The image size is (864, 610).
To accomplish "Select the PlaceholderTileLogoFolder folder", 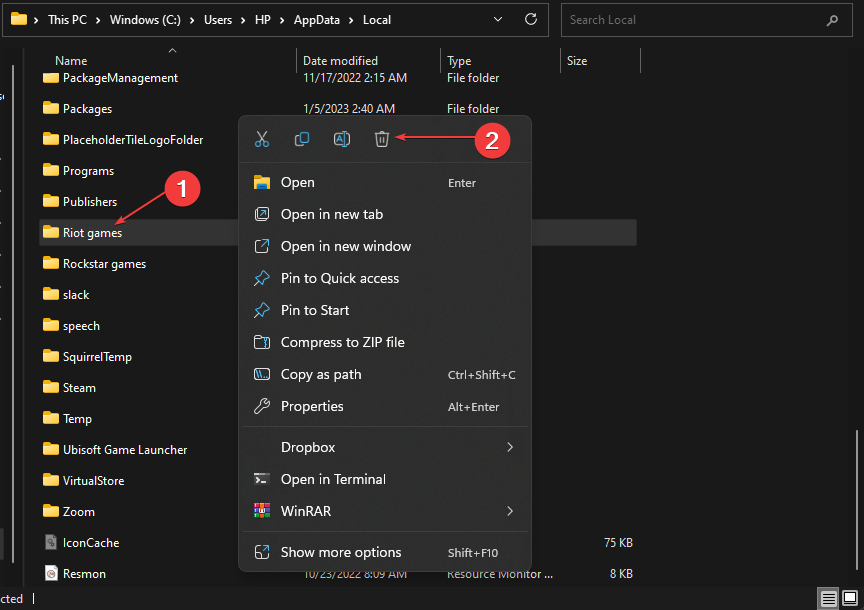I will (133, 139).
